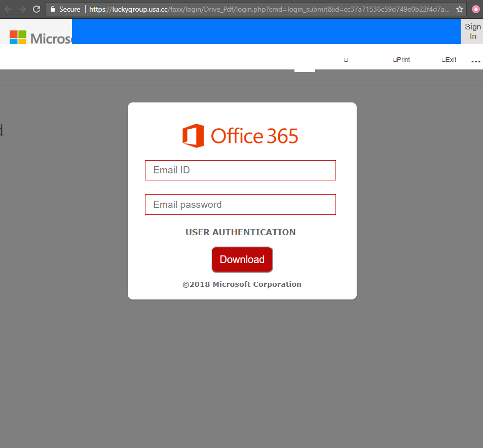This screenshot has width=483, height=448.
Task: Click the Secure padlock icon
Action: pos(52,9)
